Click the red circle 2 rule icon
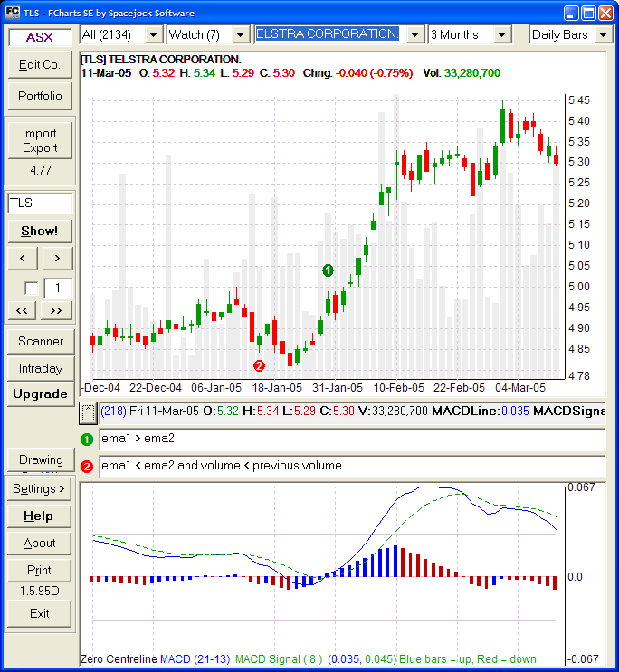Image resolution: width=619 pixels, height=672 pixels. click(x=87, y=467)
